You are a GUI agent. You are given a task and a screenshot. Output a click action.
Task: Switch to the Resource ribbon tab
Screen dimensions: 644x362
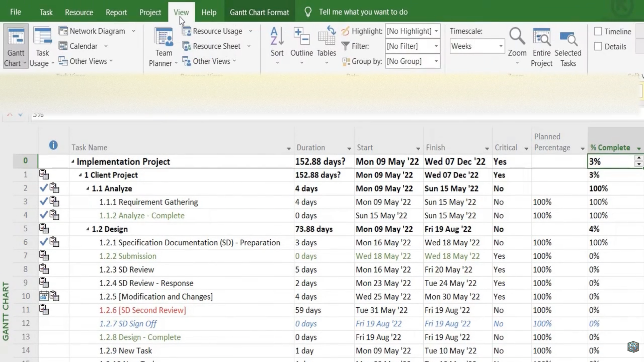pyautogui.click(x=79, y=12)
